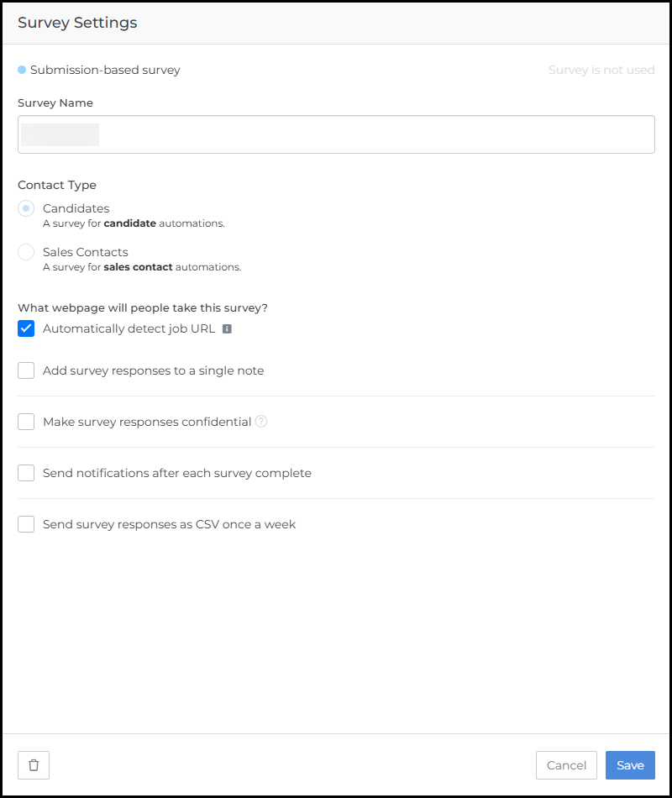Click the 'Submission-based survey' label
This screenshot has width=672, height=798.
point(105,70)
